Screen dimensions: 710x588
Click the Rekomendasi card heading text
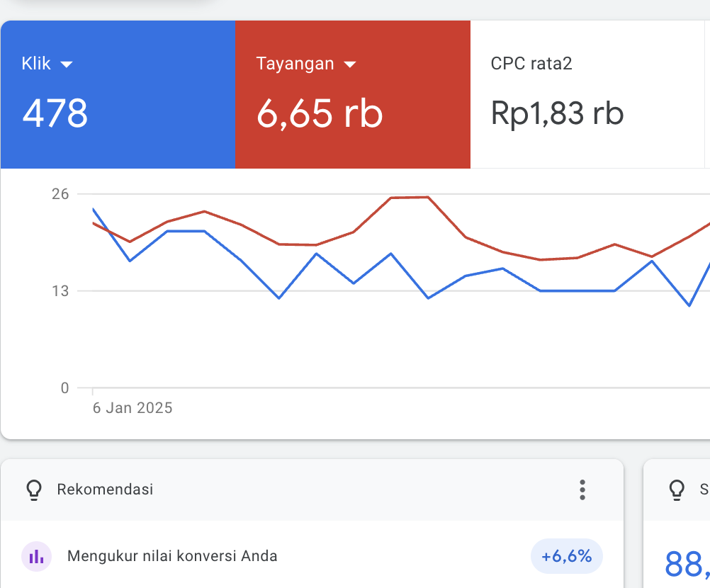tap(105, 490)
